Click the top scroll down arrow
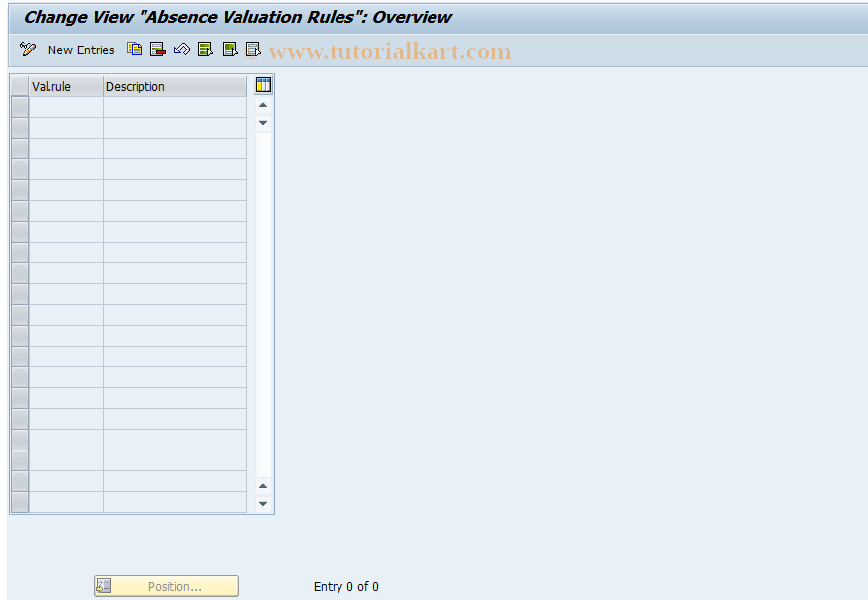This screenshot has height=600, width=868. 263,123
